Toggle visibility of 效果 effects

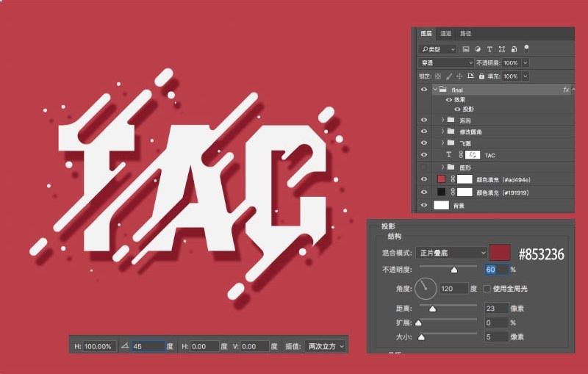coord(448,100)
